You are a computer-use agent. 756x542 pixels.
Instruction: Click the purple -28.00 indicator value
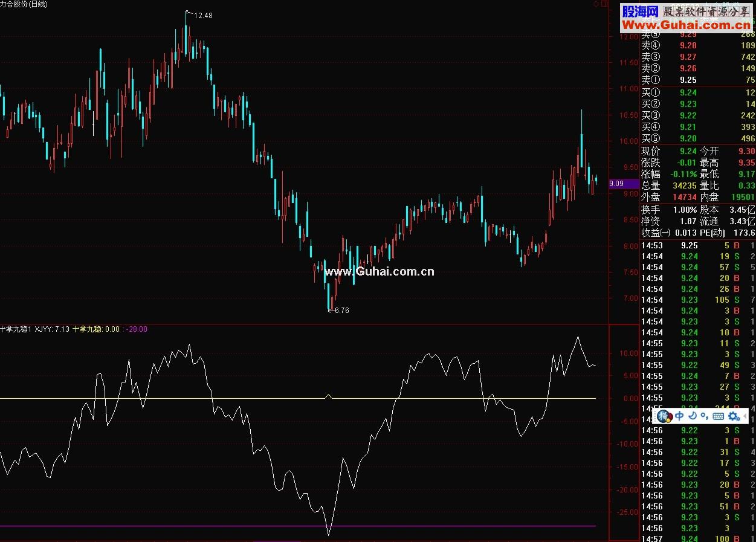[137, 329]
